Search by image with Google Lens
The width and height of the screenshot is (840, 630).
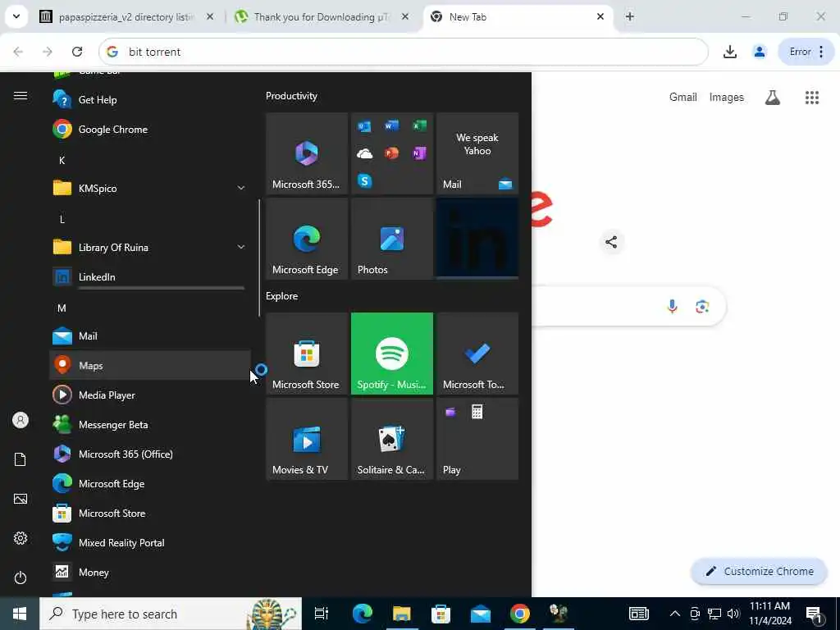(x=702, y=306)
